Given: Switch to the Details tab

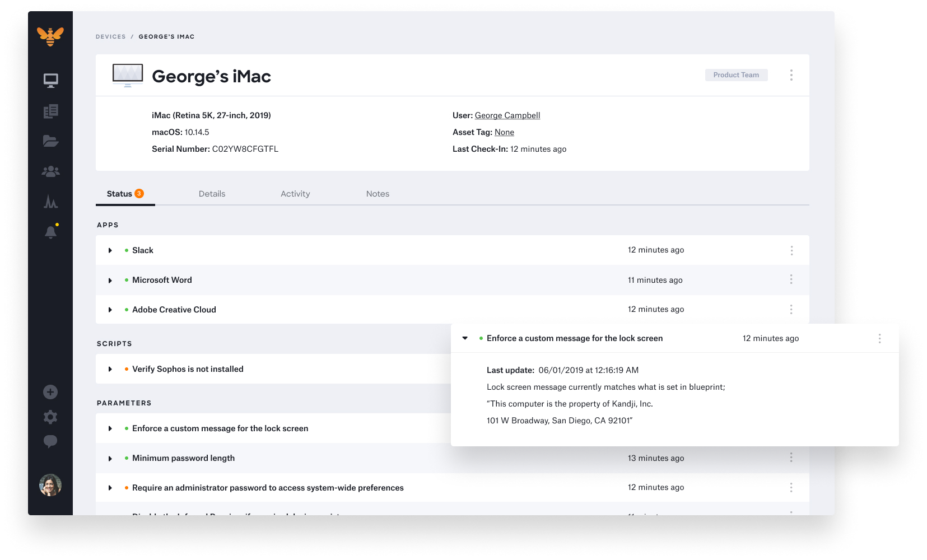Looking at the screenshot, I should (212, 194).
